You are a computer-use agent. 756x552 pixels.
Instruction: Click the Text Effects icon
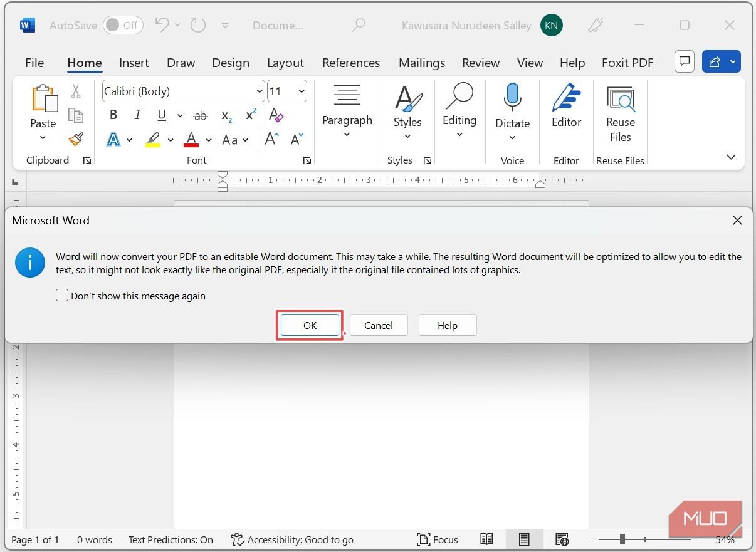pos(113,139)
